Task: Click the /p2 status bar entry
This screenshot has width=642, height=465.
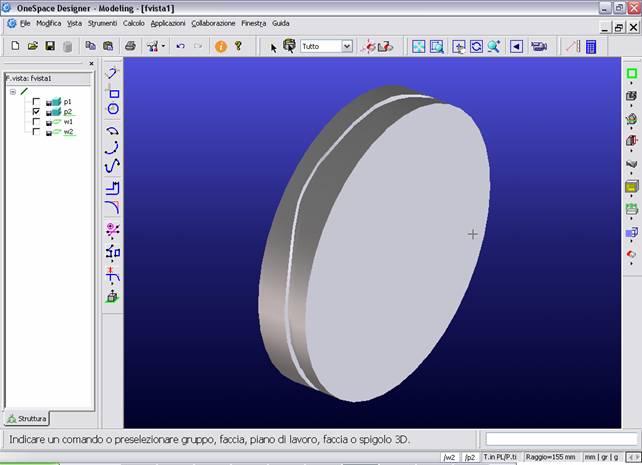Action: point(470,457)
